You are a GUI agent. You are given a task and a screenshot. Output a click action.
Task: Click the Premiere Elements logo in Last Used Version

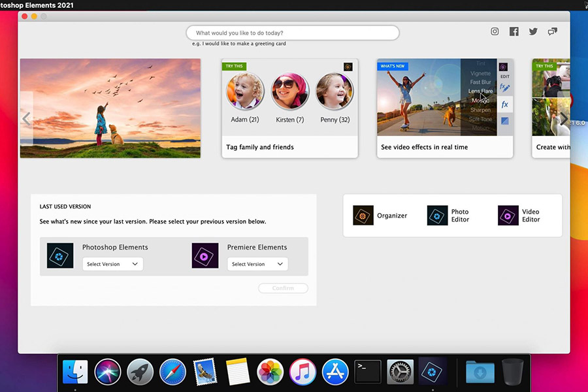(205, 255)
